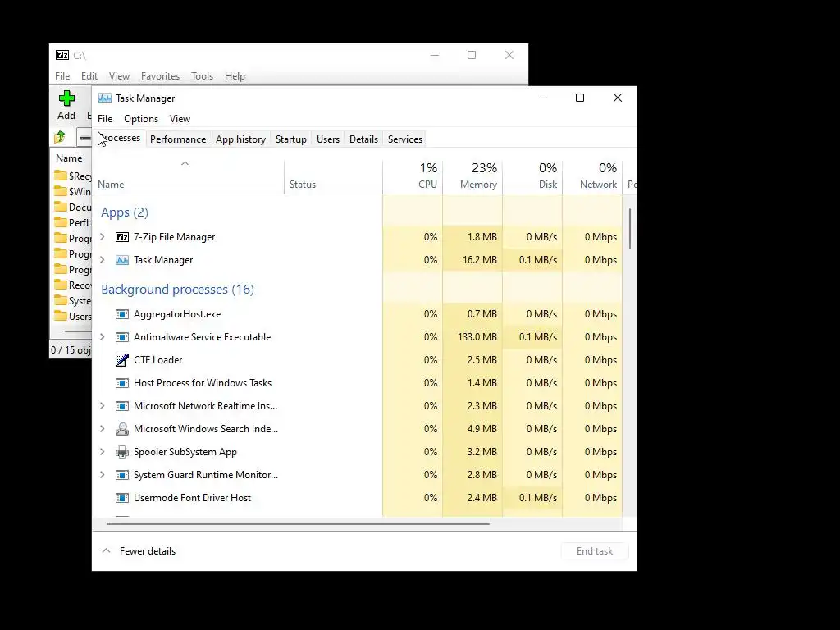Screen dimensions: 840x630
Task: Click the 7-Zip File Manager process icon
Action: pos(122,237)
